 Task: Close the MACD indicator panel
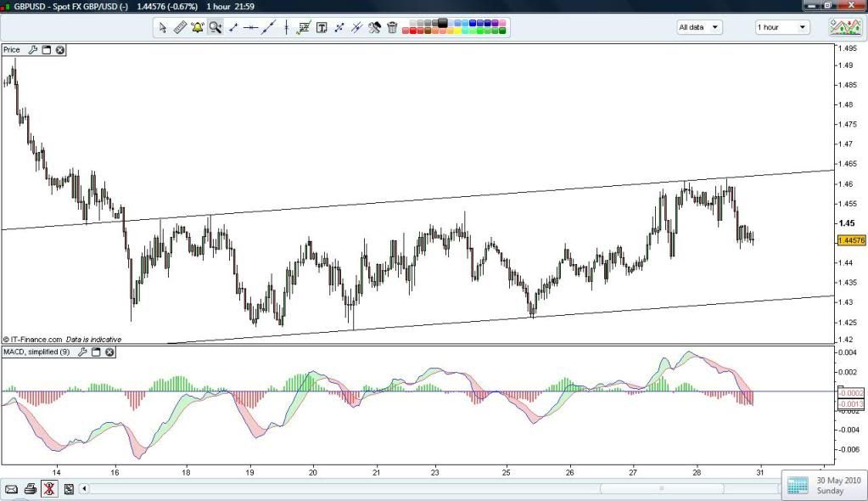tap(109, 352)
